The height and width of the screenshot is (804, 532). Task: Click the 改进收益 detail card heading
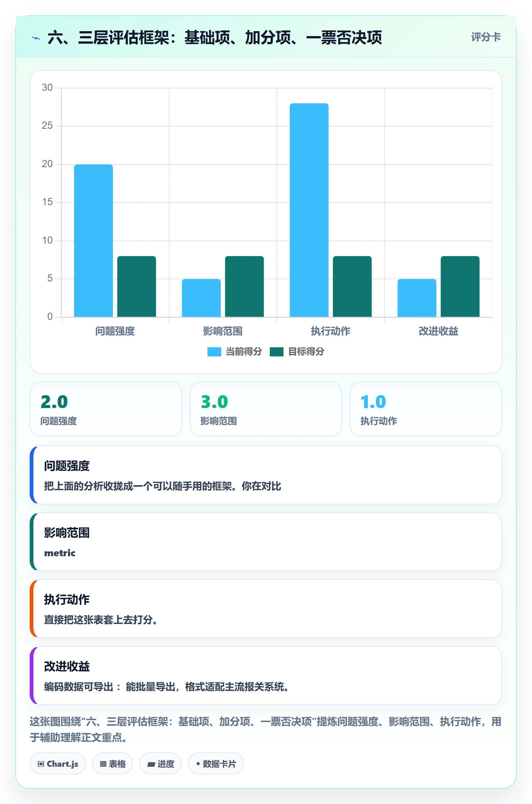click(67, 666)
